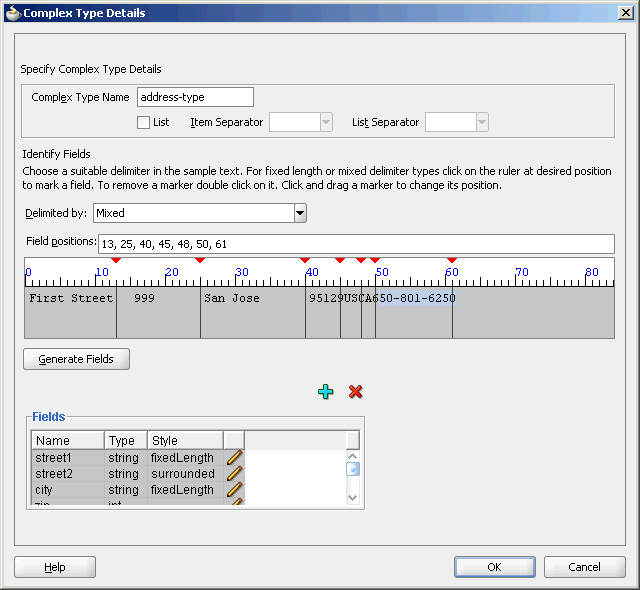This screenshot has width=640, height=590.
Task: Edit the street2 field with pencil icon
Action: point(234,473)
